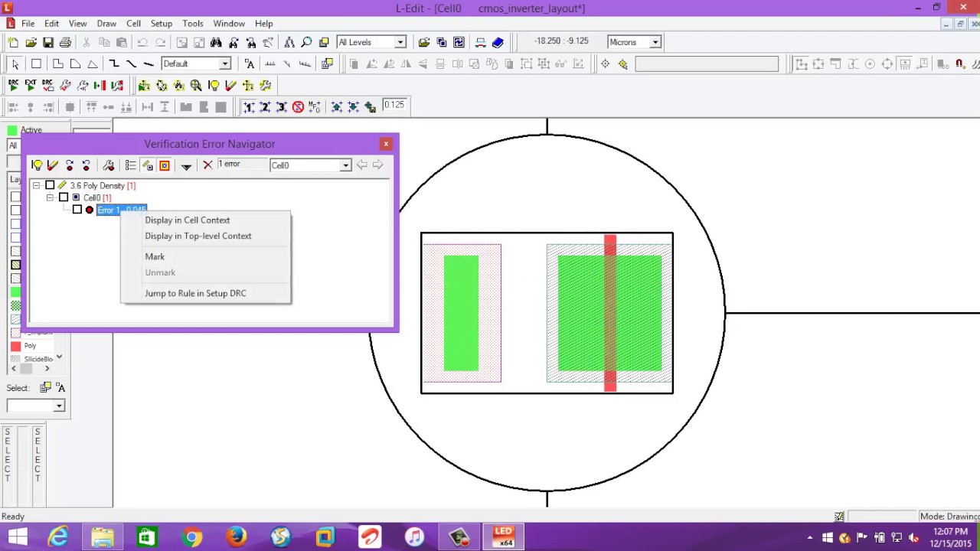This screenshot has height=551, width=980.
Task: Click the numbered 1 snapping icon
Action: click(249, 107)
